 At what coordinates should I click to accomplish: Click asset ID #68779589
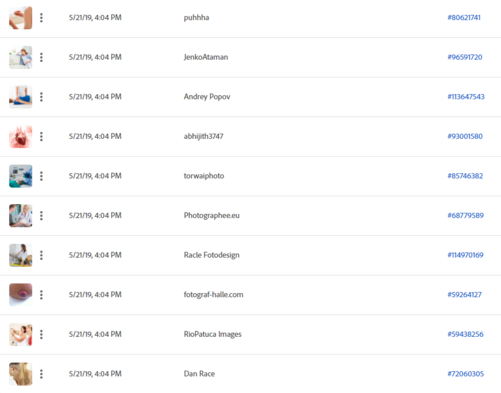(465, 215)
